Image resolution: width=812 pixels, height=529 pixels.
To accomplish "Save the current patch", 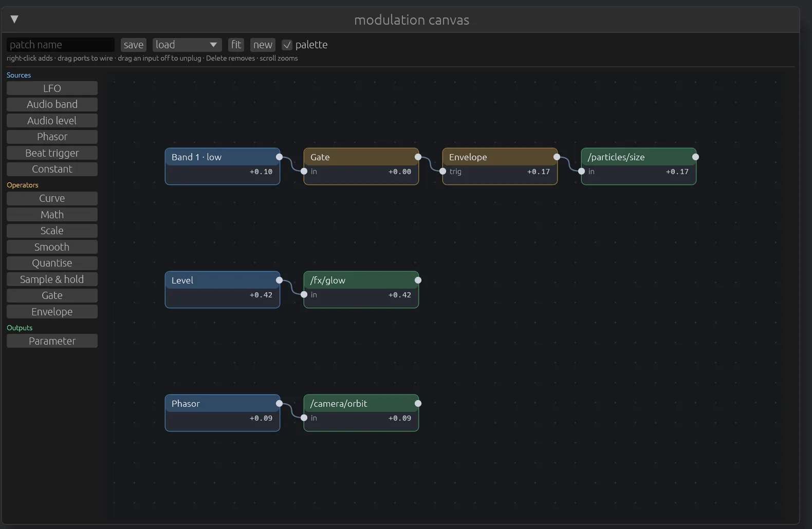I will (134, 45).
